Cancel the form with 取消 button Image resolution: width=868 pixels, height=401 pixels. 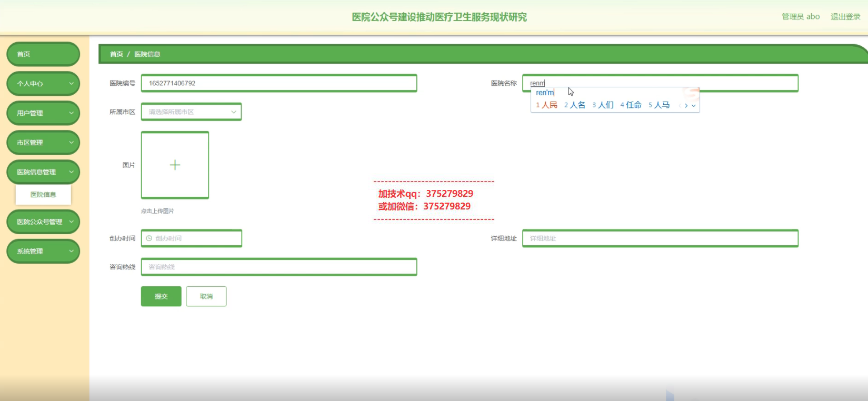point(206,296)
